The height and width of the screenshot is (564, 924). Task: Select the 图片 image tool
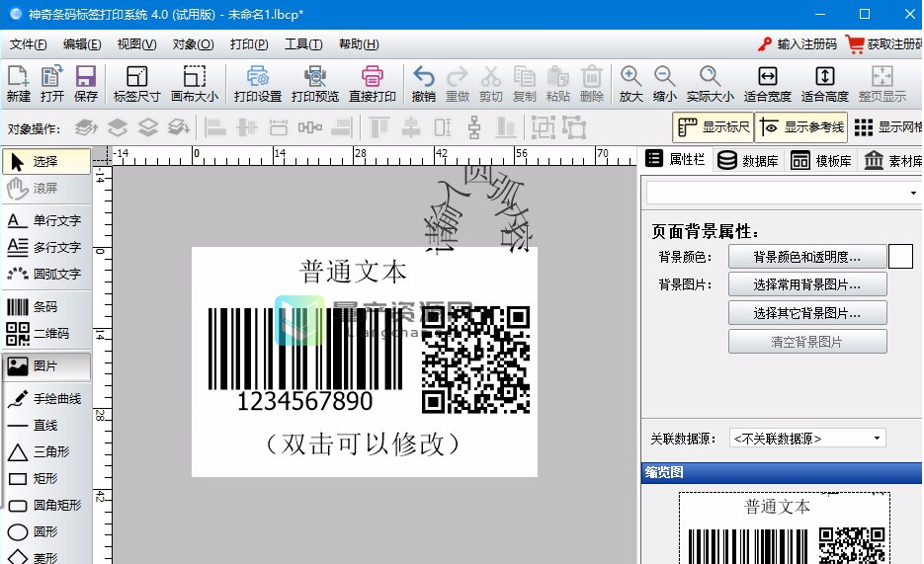pyautogui.click(x=46, y=365)
